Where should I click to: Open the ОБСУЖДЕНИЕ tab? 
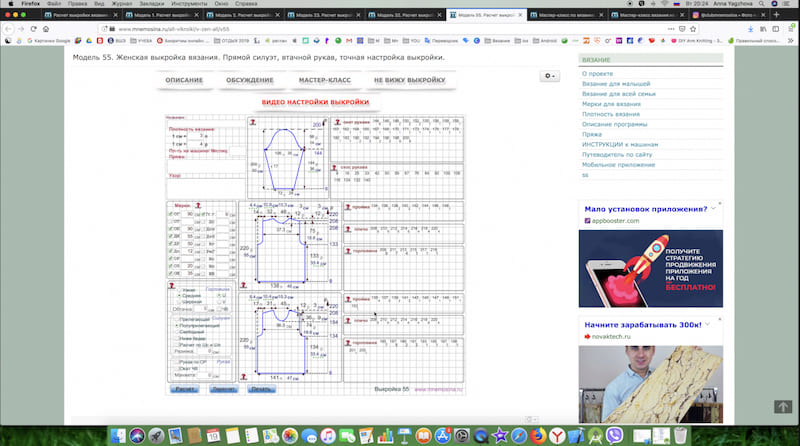250,80
